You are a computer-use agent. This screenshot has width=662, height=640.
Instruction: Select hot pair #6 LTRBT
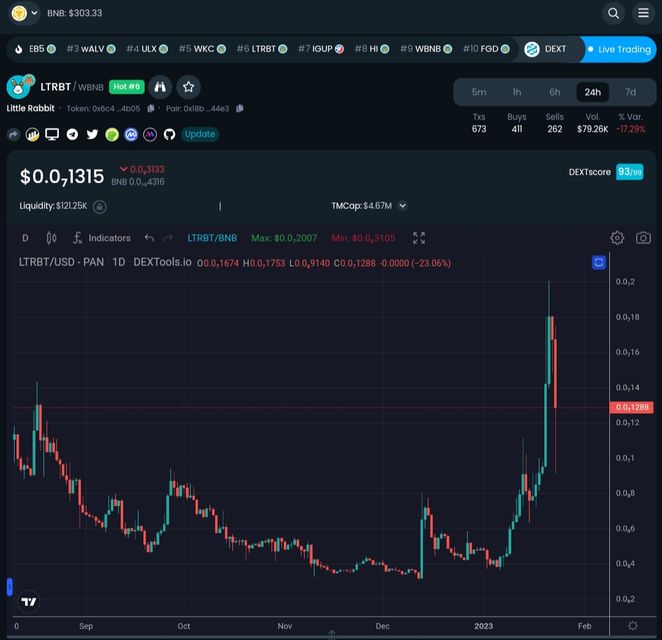click(262, 49)
